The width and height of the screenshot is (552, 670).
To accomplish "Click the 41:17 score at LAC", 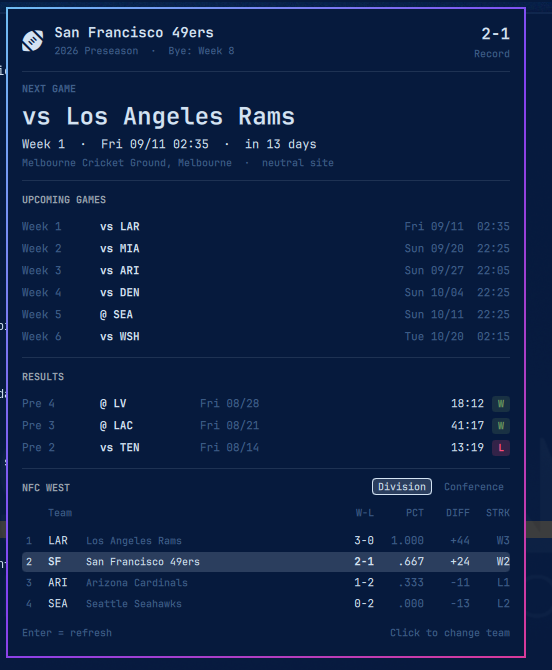I will (467, 426).
